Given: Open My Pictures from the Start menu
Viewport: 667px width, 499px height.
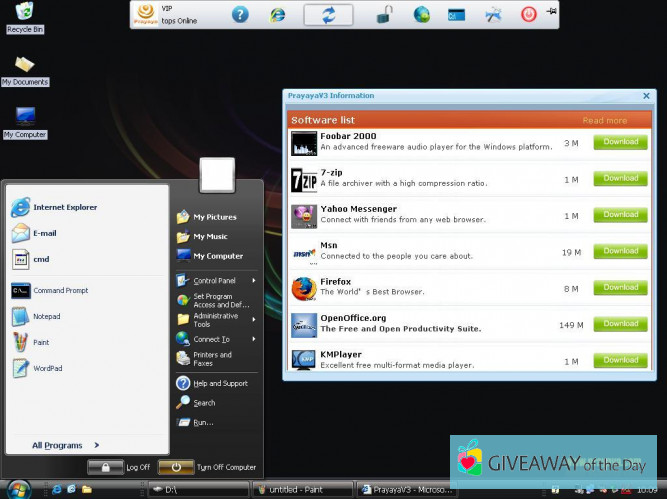Looking at the screenshot, I should pos(214,217).
